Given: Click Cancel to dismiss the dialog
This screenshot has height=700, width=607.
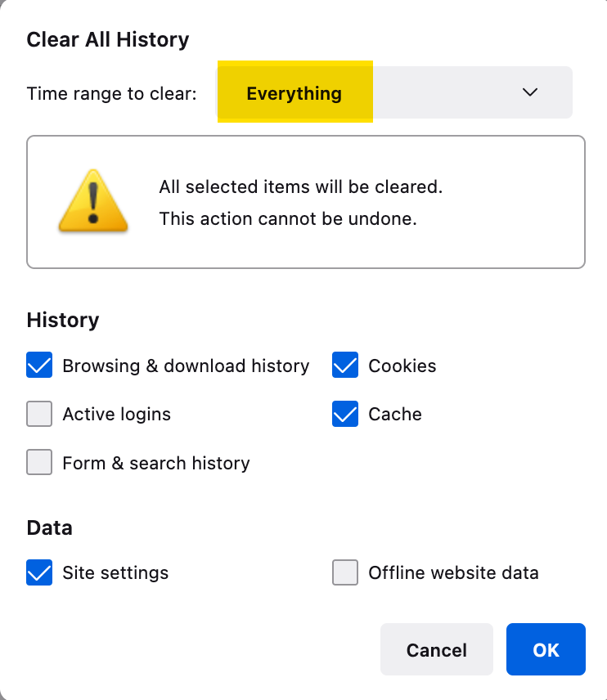Looking at the screenshot, I should (436, 649).
